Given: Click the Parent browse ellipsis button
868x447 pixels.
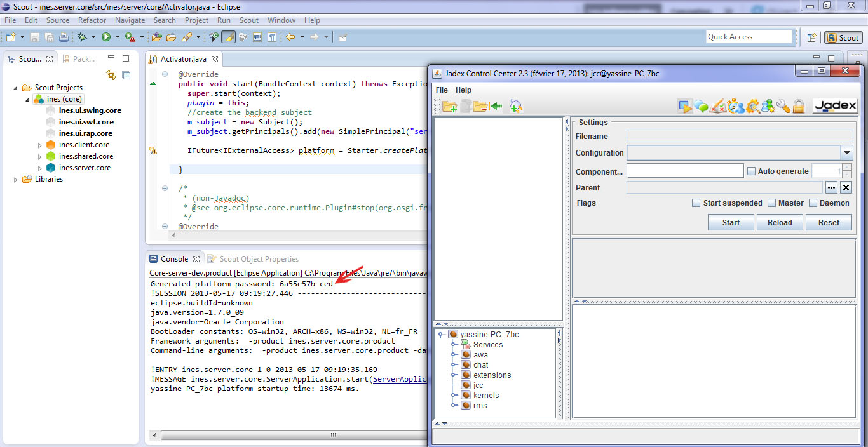Looking at the screenshot, I should coord(831,188).
